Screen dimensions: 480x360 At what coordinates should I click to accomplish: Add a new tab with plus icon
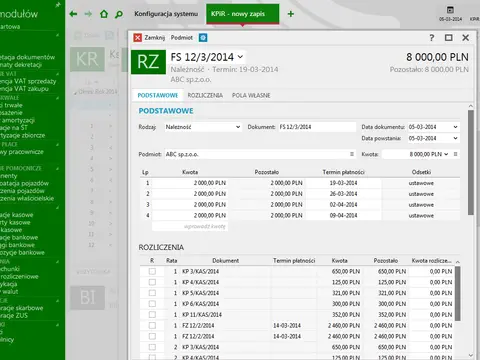click(x=291, y=14)
